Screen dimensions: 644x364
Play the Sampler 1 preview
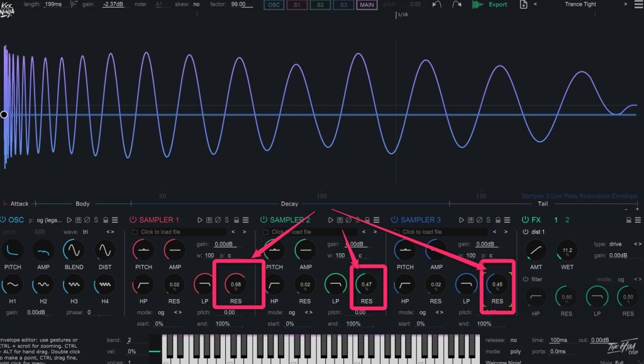[x=200, y=220]
